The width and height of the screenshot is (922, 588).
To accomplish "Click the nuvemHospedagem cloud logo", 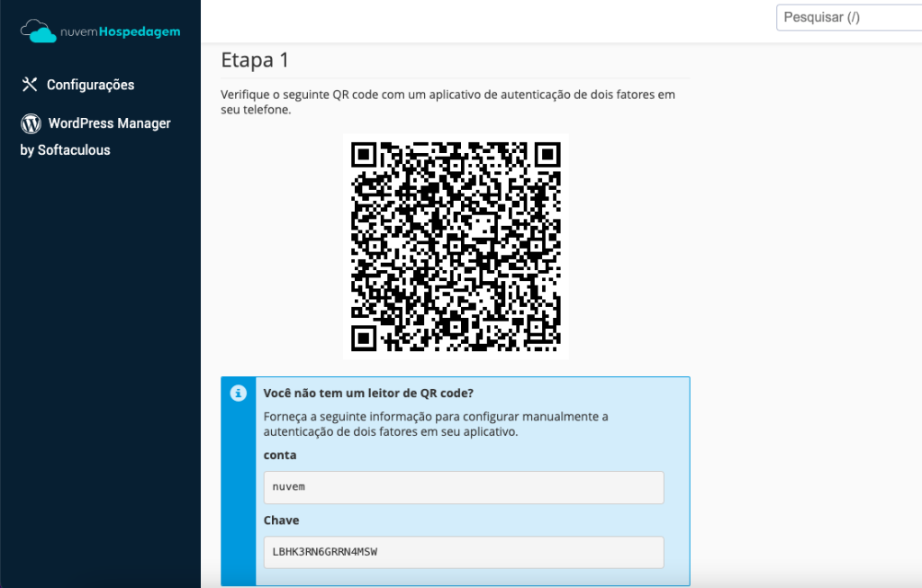I will [x=100, y=32].
